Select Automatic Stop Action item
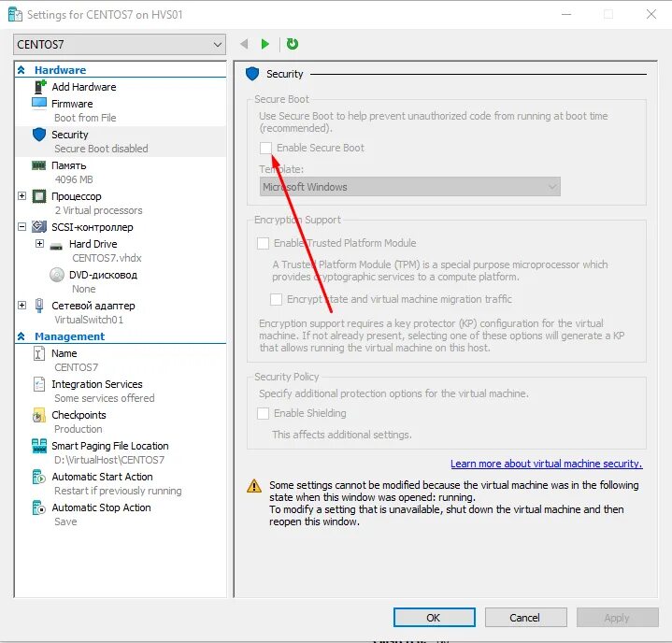The image size is (672, 643). coord(102,507)
